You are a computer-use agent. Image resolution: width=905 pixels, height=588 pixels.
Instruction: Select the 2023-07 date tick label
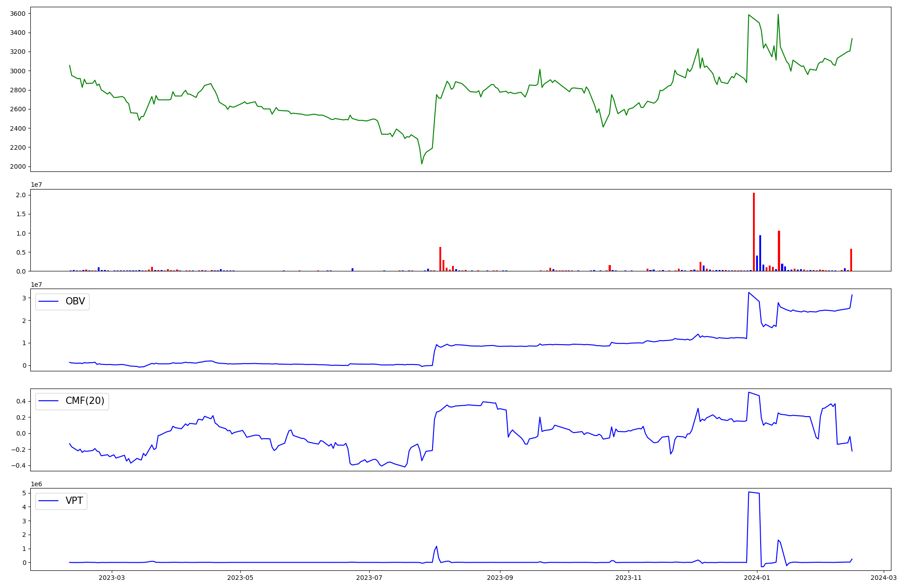[369, 578]
